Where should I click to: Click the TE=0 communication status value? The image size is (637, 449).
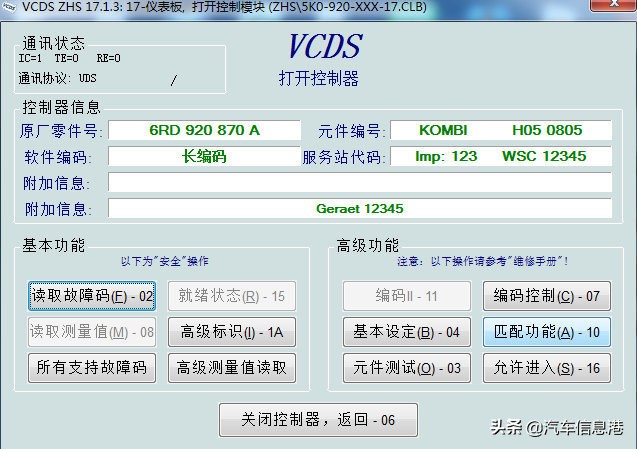67,58
